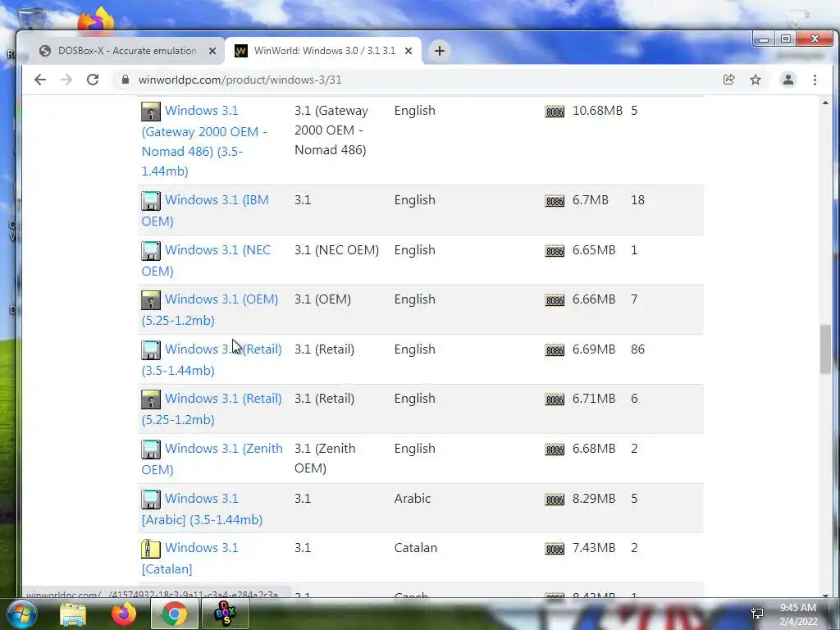840x630 pixels.
Task: Click the 8086 chip icon in the Arabic row
Action: pos(555,500)
